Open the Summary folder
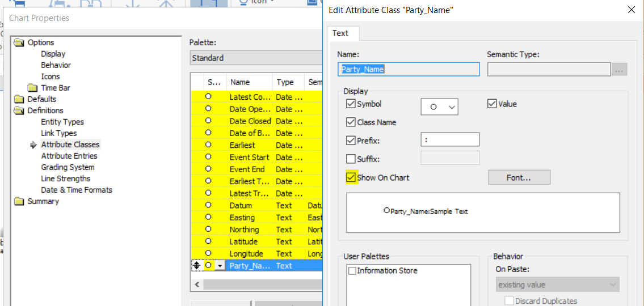 tap(19, 201)
